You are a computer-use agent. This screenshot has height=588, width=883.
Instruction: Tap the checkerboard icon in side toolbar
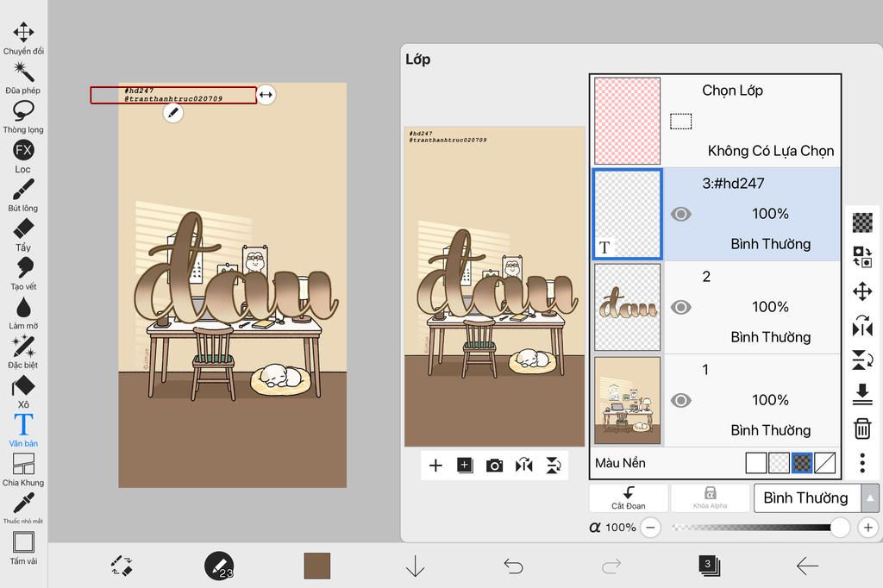[x=862, y=222]
